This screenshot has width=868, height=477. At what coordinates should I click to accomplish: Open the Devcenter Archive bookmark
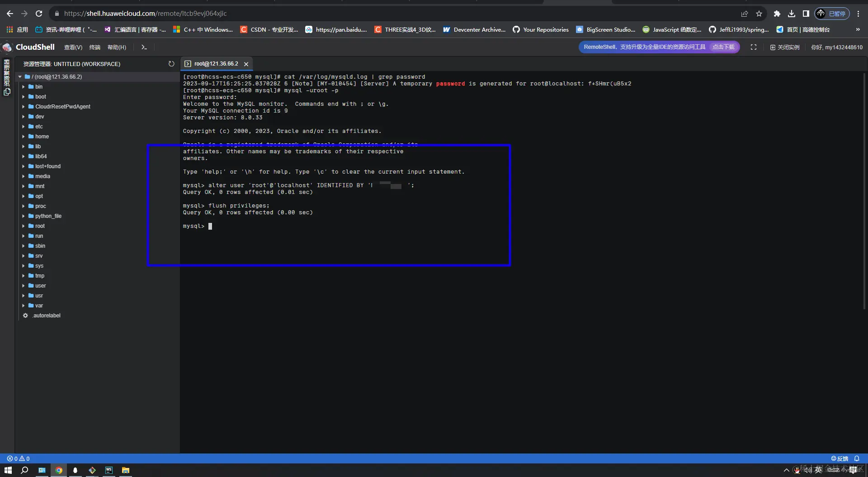[x=474, y=29]
